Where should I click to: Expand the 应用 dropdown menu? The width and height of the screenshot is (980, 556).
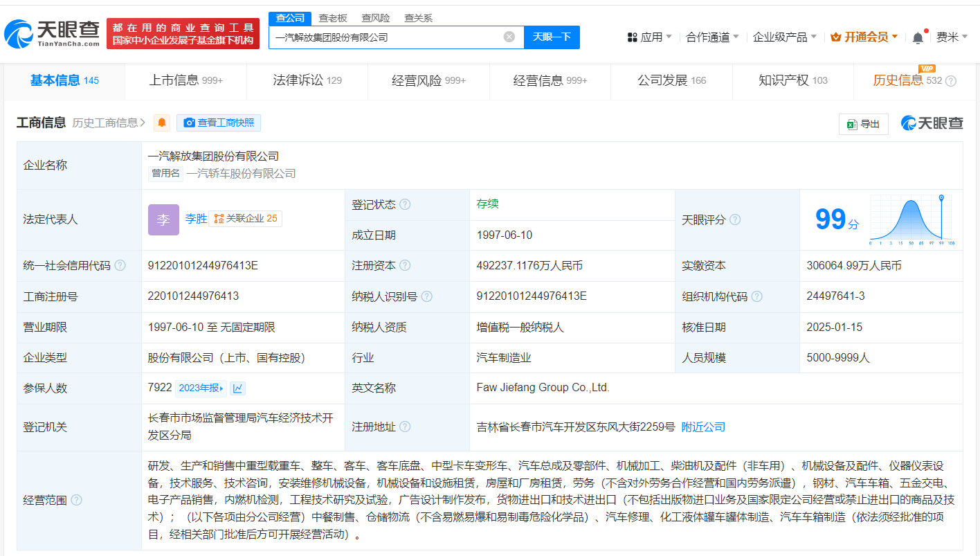coord(649,37)
